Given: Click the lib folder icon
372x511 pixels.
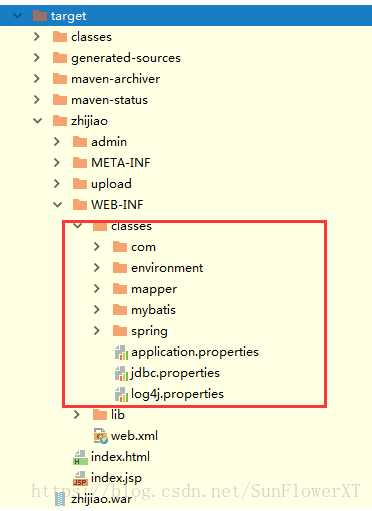Looking at the screenshot, I should pos(100,414).
